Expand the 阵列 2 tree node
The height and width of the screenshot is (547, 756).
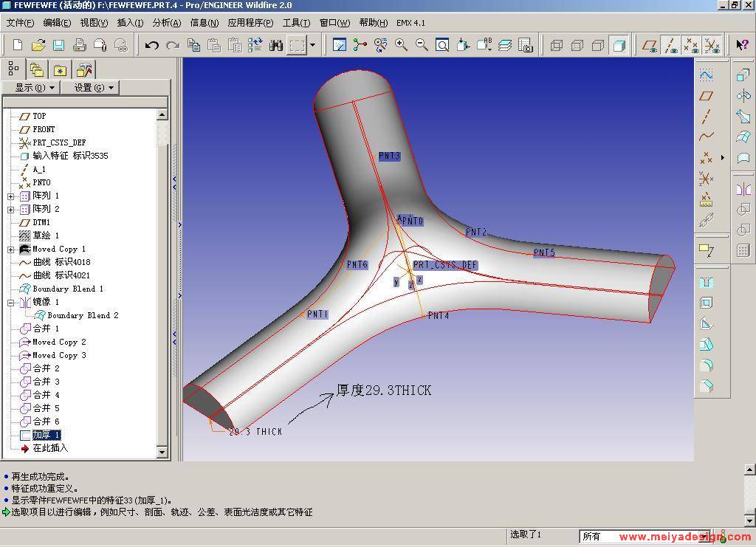(10, 210)
